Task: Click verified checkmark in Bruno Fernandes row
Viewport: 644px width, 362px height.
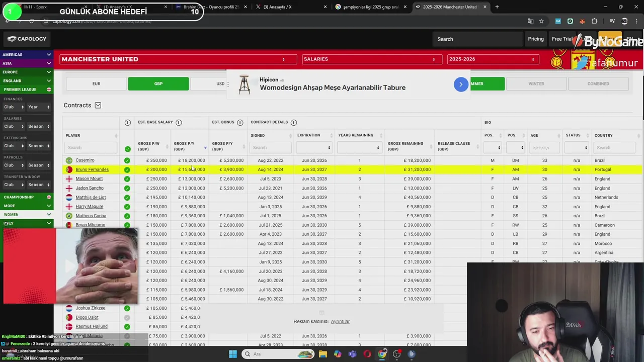Action: (x=127, y=169)
